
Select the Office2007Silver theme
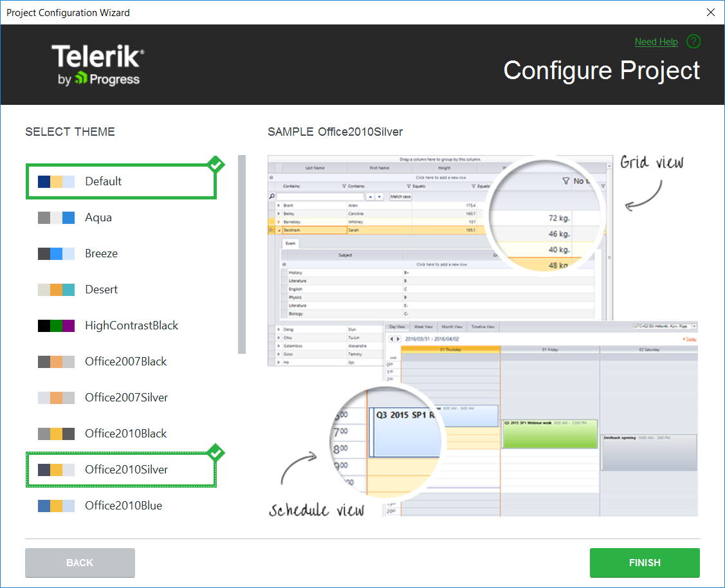click(121, 398)
